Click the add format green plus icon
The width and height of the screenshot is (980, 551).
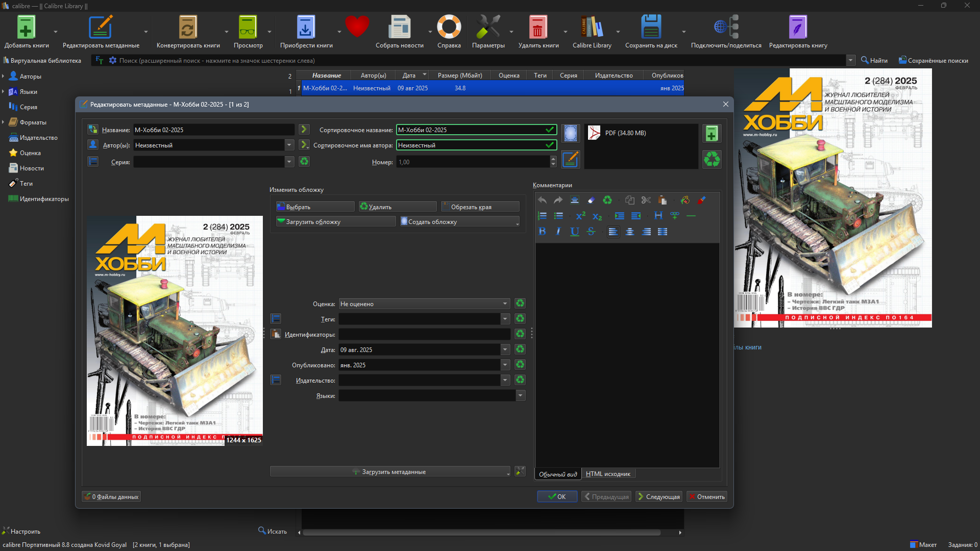712,134
